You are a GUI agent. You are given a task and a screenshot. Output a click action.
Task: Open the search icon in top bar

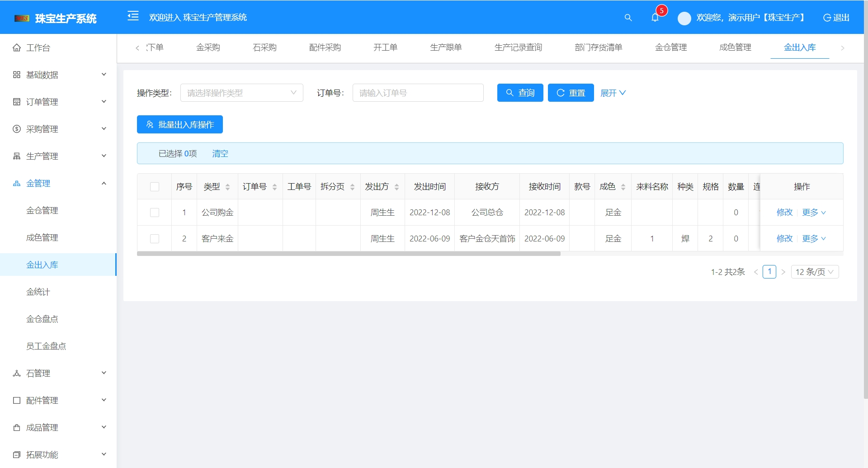point(628,18)
